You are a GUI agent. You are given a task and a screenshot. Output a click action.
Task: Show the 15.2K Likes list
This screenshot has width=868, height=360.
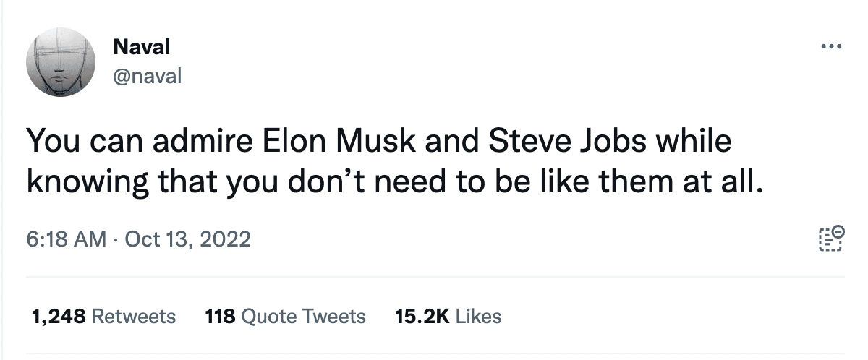(x=448, y=316)
